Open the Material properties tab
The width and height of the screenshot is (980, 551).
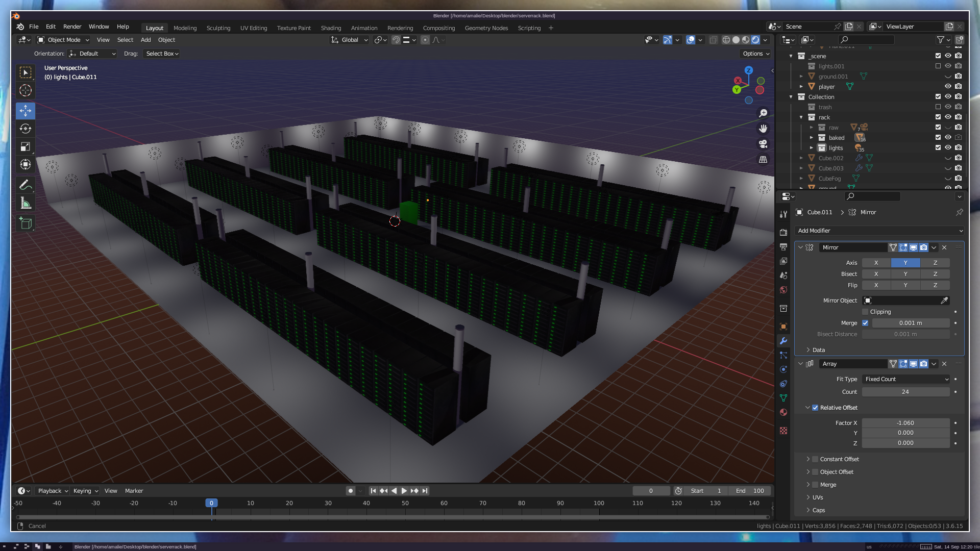pyautogui.click(x=783, y=412)
